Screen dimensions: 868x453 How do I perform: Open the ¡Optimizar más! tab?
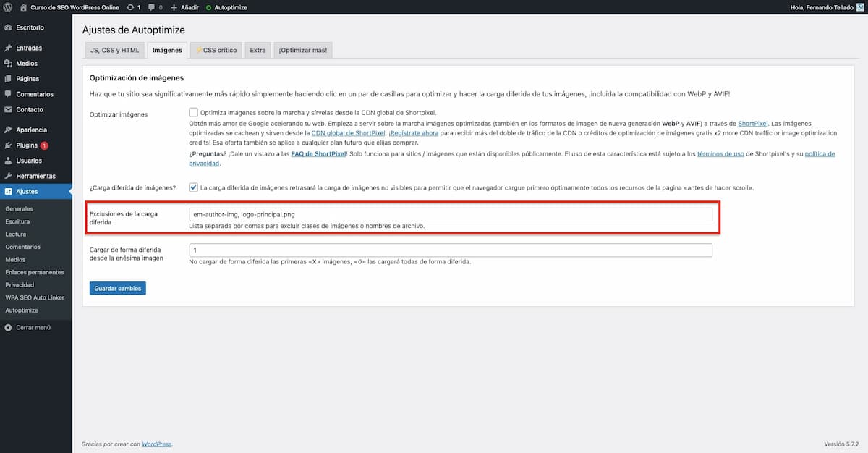coord(303,50)
